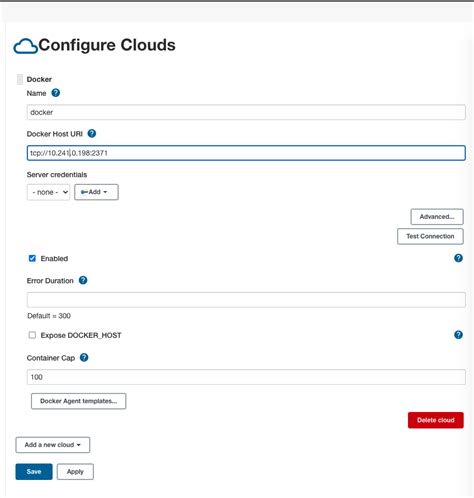The image size is (474, 498).
Task: Grab the Docker section drag handle
Action: pos(20,79)
